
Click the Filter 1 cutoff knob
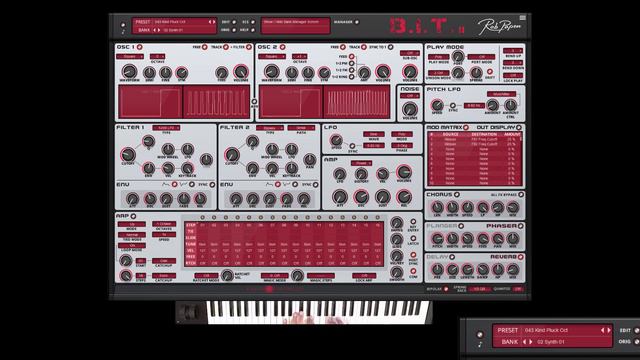tap(128, 155)
